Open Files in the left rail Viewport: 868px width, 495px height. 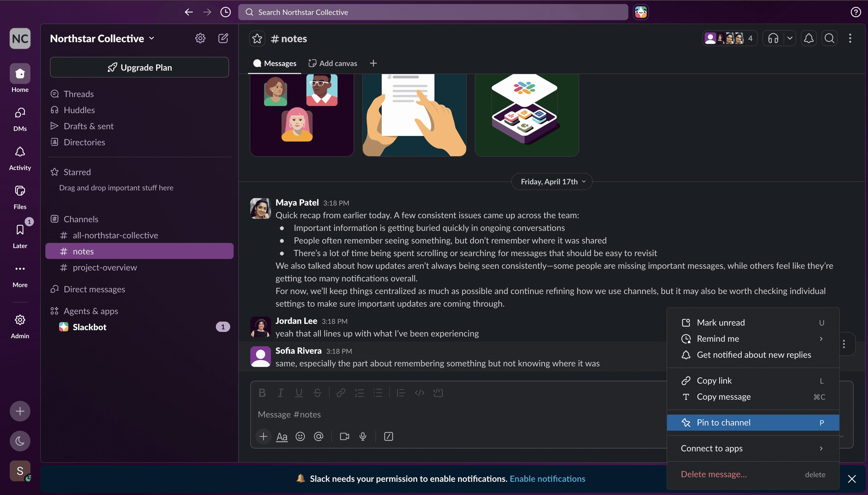[20, 196]
